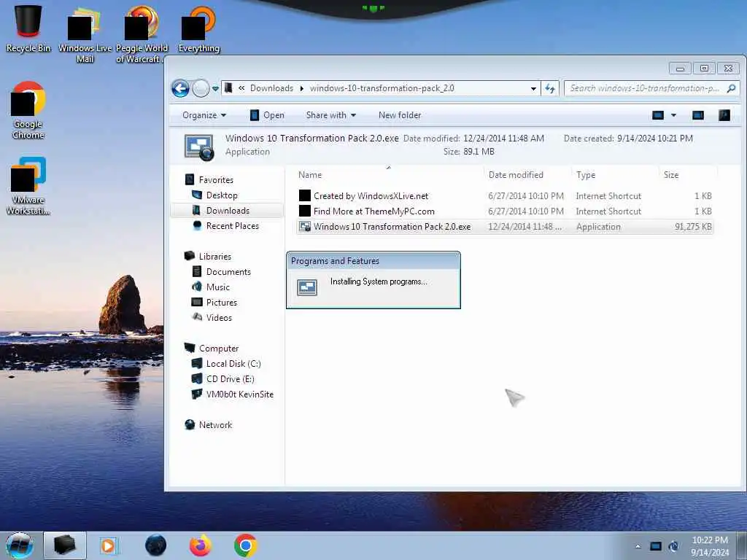Open the Organize menu
The image size is (747, 560).
[x=204, y=115]
